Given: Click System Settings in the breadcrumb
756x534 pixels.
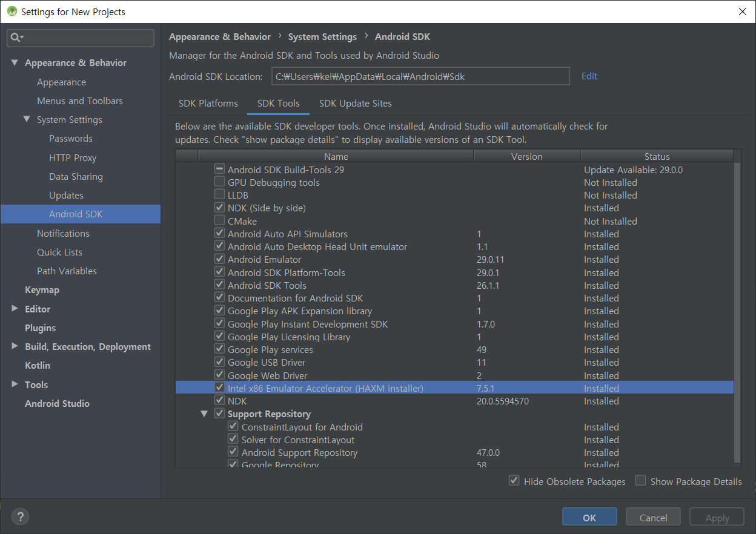Looking at the screenshot, I should pyautogui.click(x=322, y=37).
